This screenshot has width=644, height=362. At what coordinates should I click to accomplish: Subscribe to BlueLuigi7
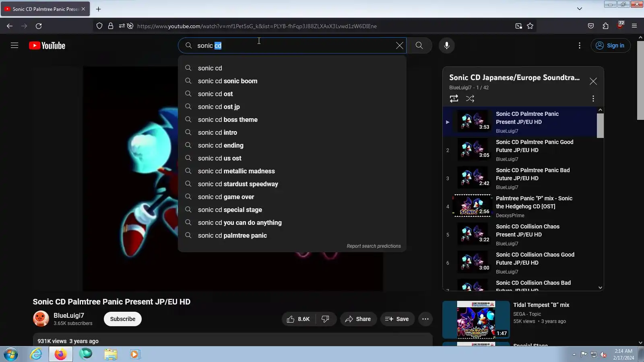(x=123, y=319)
